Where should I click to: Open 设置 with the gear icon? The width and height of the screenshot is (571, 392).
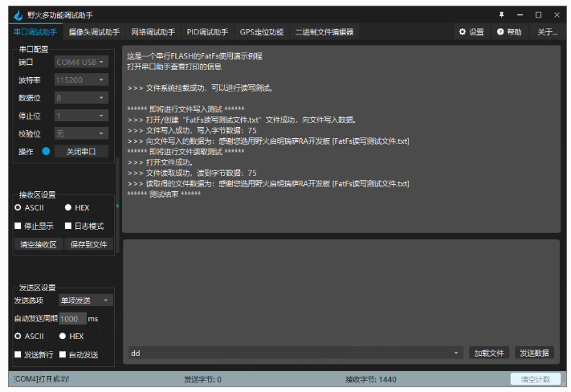[471, 32]
